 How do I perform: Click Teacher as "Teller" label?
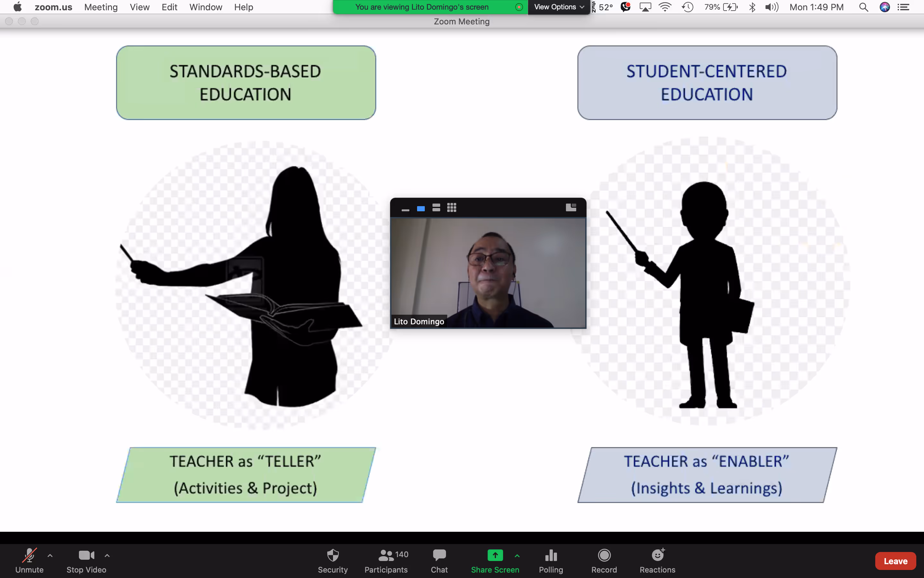point(246,475)
